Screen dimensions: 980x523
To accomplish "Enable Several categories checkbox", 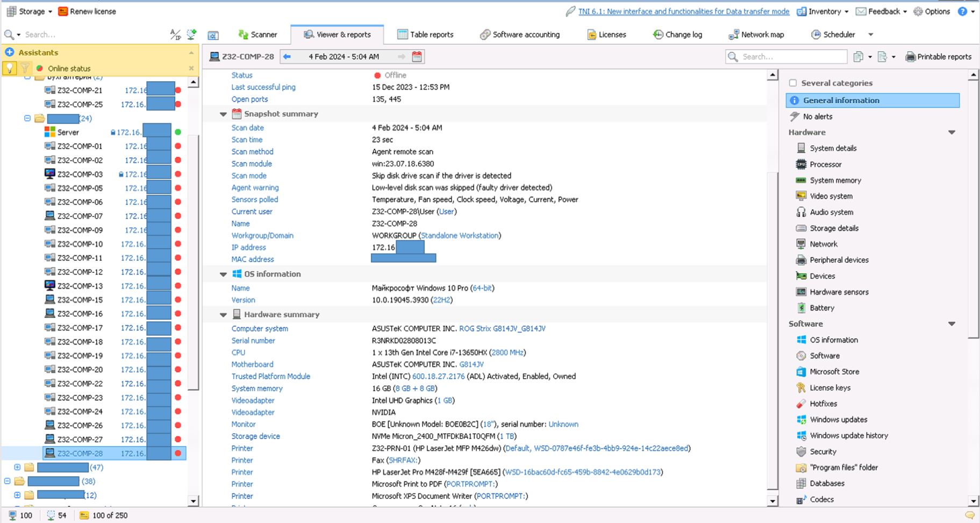I will [x=792, y=83].
